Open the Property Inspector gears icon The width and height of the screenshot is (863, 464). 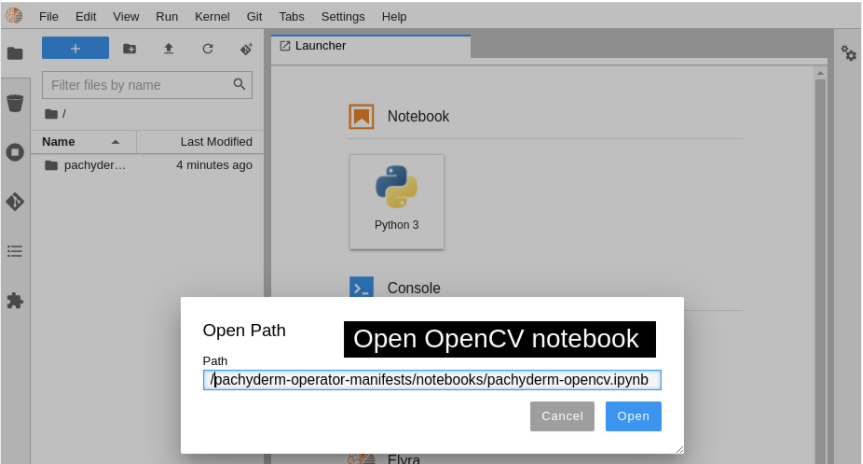pyautogui.click(x=848, y=54)
